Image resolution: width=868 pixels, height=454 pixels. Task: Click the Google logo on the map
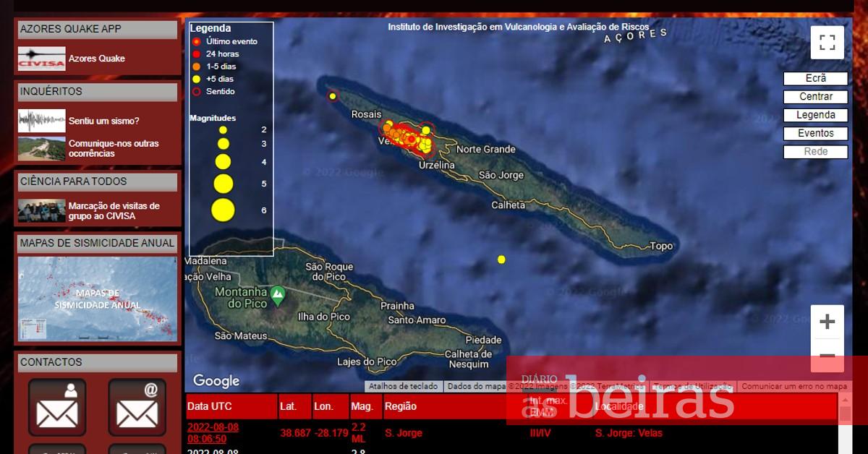tap(216, 380)
